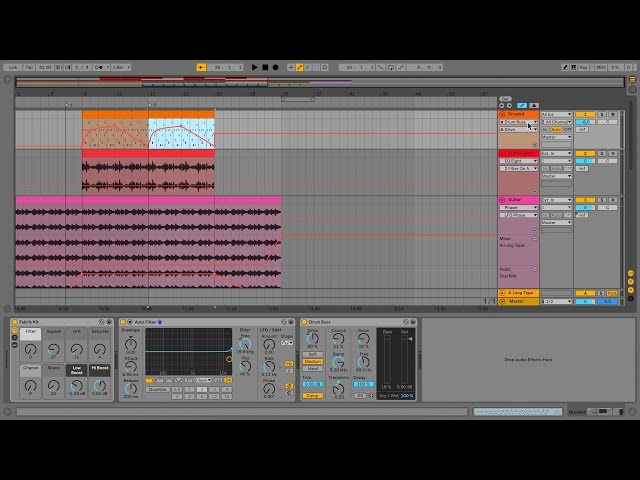This screenshot has width=640, height=480.
Task: Open the quantization menu showing 1 Bar
Action: tap(121, 67)
